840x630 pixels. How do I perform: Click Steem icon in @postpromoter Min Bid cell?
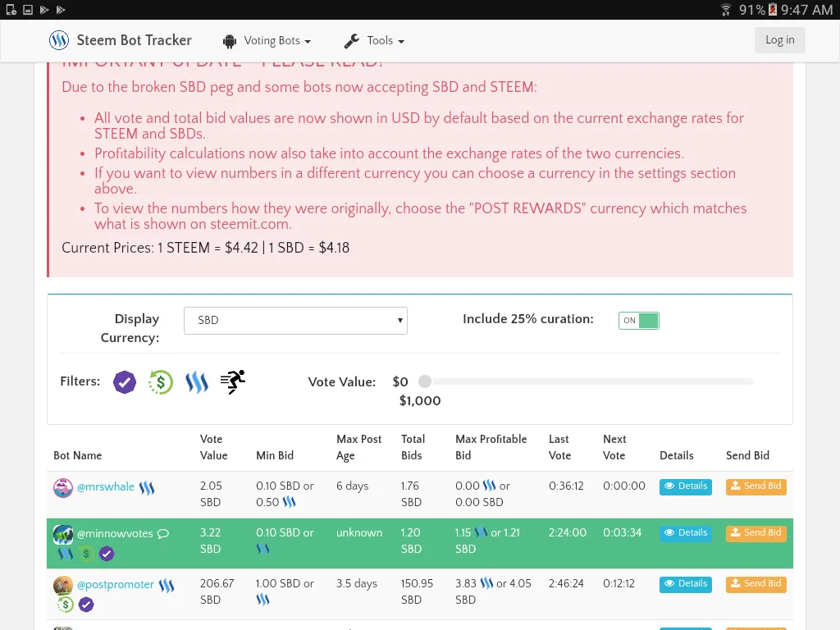click(x=262, y=600)
